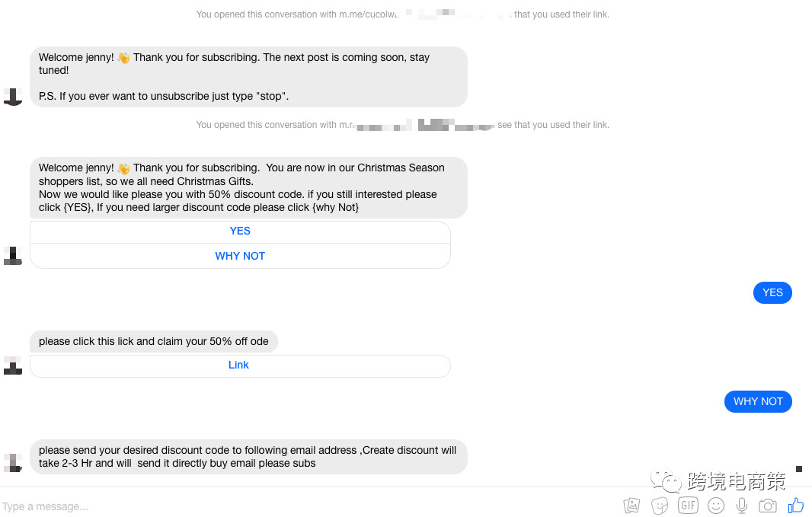Click the Christmas Season shoppers message bubble

point(248,187)
